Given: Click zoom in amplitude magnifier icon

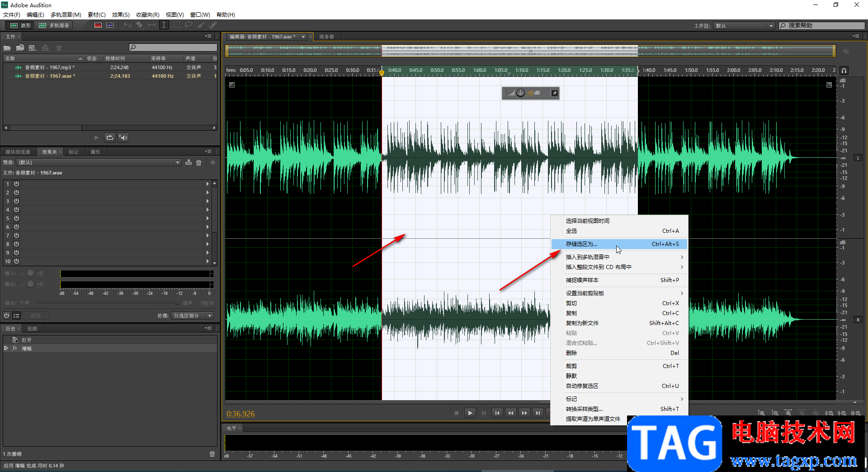Looking at the screenshot, I should pos(762,413).
